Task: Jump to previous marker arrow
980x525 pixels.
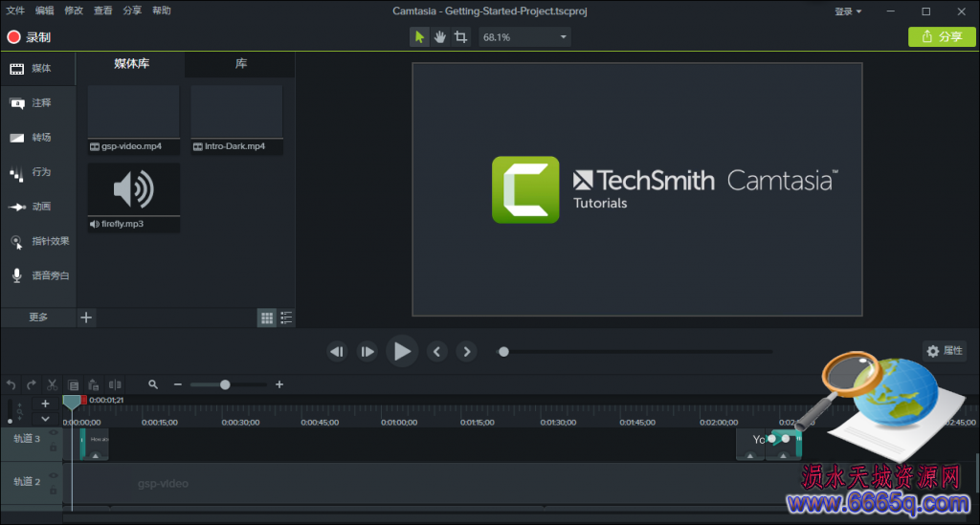Action: pyautogui.click(x=436, y=352)
